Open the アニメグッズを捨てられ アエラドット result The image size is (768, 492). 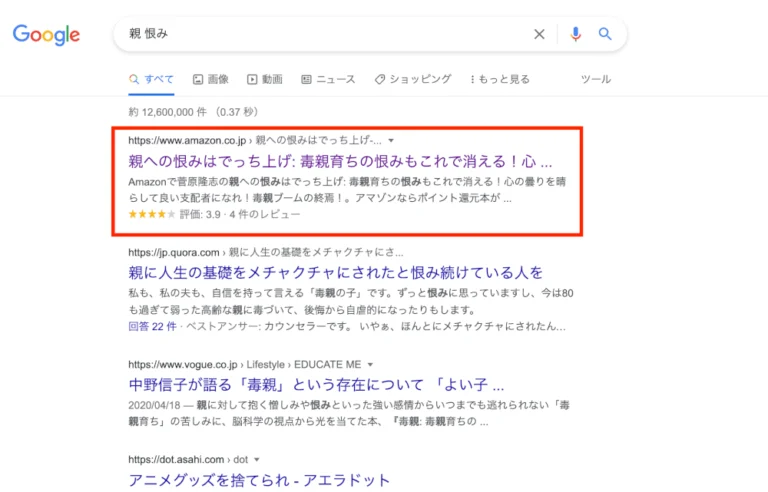click(x=258, y=479)
